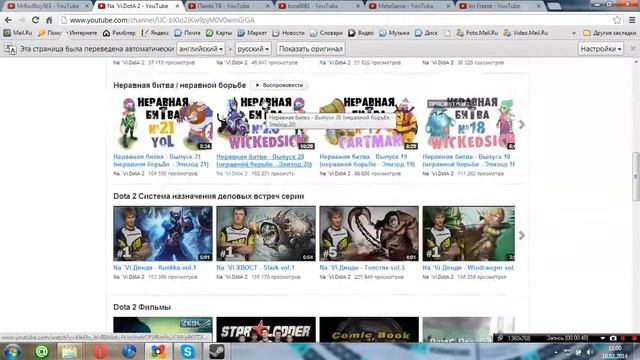Open Неравная битва №19 Cartman thumbnail
Screen dimensions: 640x360
pos(369,123)
